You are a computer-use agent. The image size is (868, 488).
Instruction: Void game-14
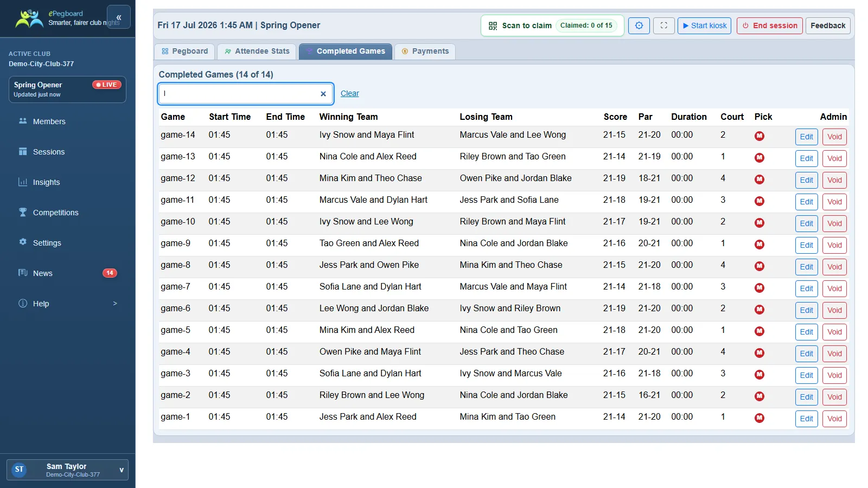[x=834, y=137]
